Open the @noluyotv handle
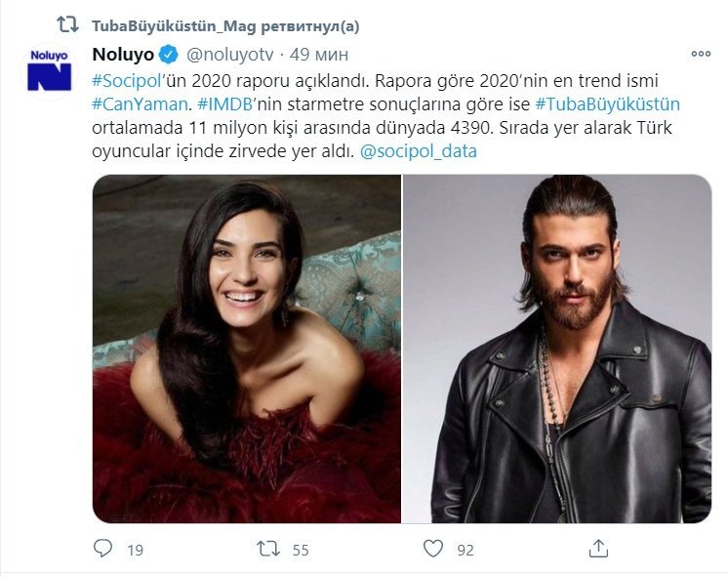The height and width of the screenshot is (577, 728). (x=228, y=54)
